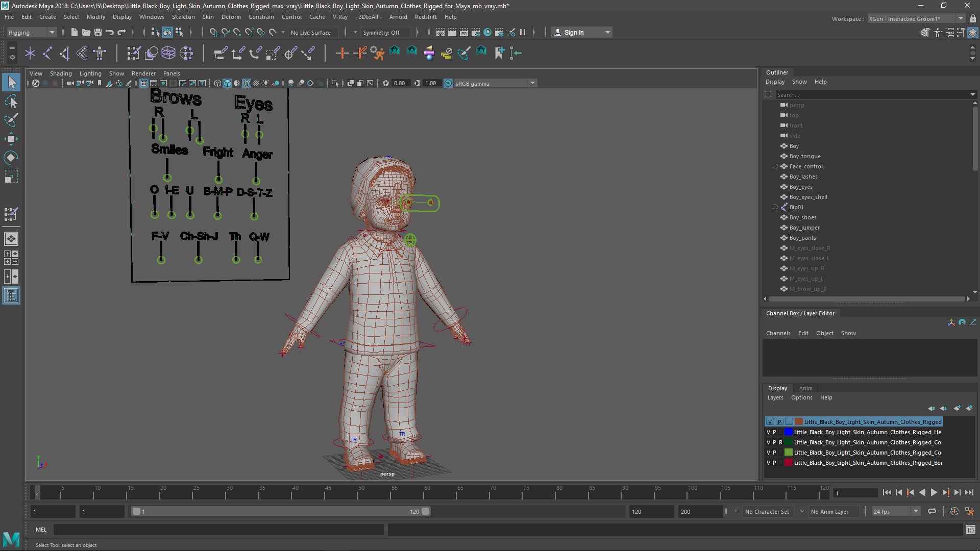Open the viewport Shading menu
Image resolution: width=980 pixels, height=551 pixels.
(61, 73)
